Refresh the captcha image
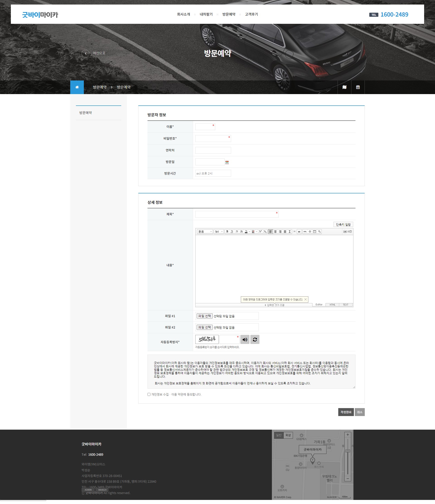Viewport: 435px width, 504px height. coord(255,339)
